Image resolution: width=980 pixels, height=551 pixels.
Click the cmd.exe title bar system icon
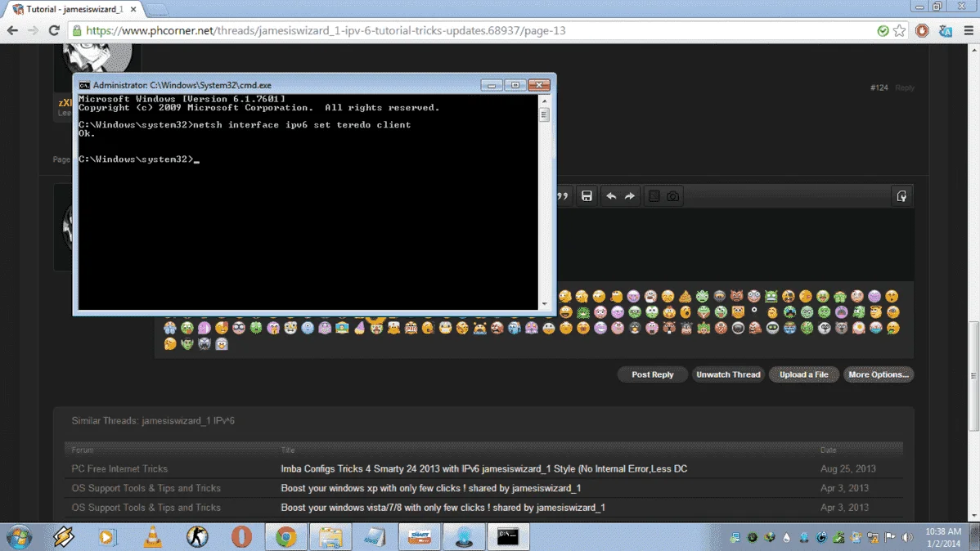click(84, 85)
